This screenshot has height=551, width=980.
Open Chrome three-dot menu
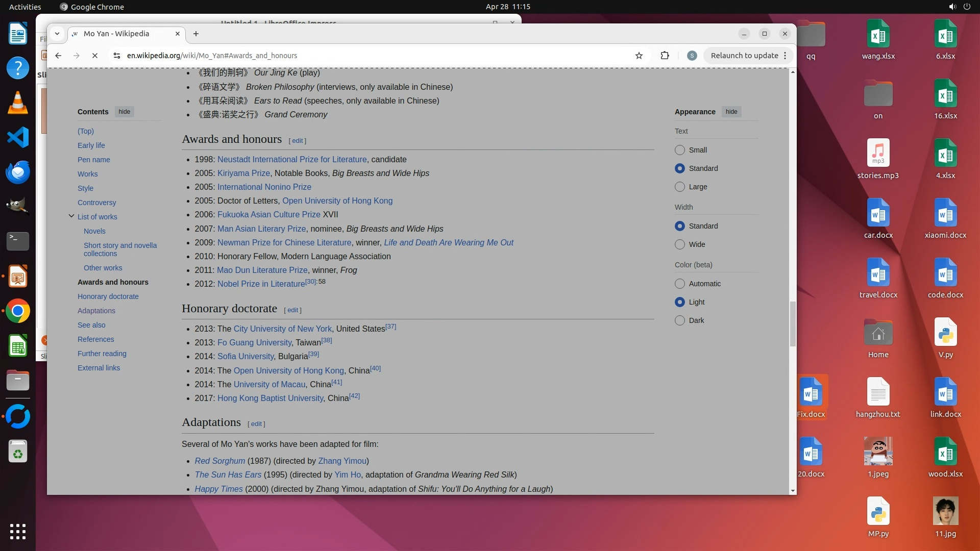tap(785, 56)
